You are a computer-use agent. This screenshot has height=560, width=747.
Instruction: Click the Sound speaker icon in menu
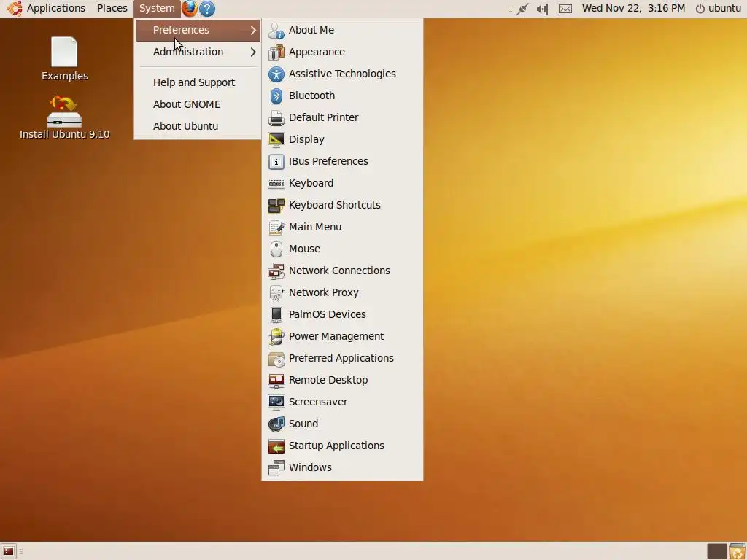pos(276,424)
